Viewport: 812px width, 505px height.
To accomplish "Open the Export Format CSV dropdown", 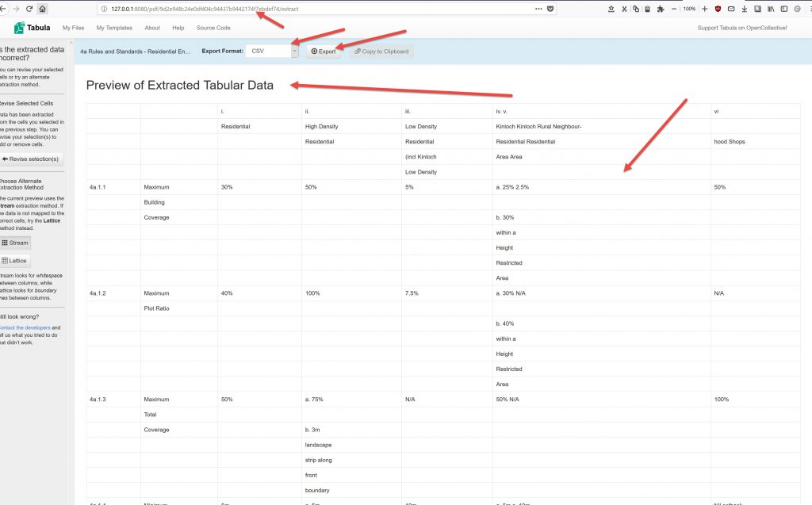I will (271, 51).
